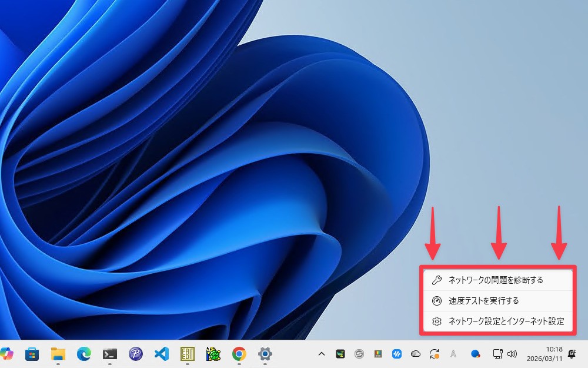Launch Microsoft Store from taskbar
Image resolution: width=588 pixels, height=368 pixels.
(32, 354)
